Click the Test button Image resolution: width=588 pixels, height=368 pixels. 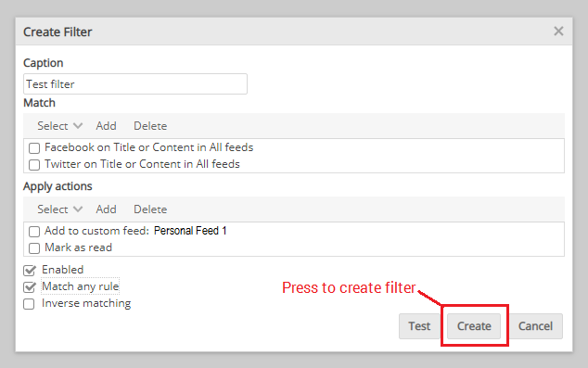pyautogui.click(x=419, y=326)
